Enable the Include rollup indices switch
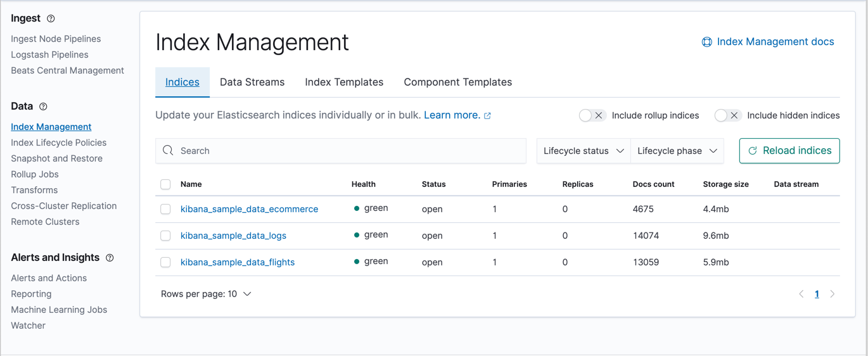868x356 pixels. coord(592,115)
